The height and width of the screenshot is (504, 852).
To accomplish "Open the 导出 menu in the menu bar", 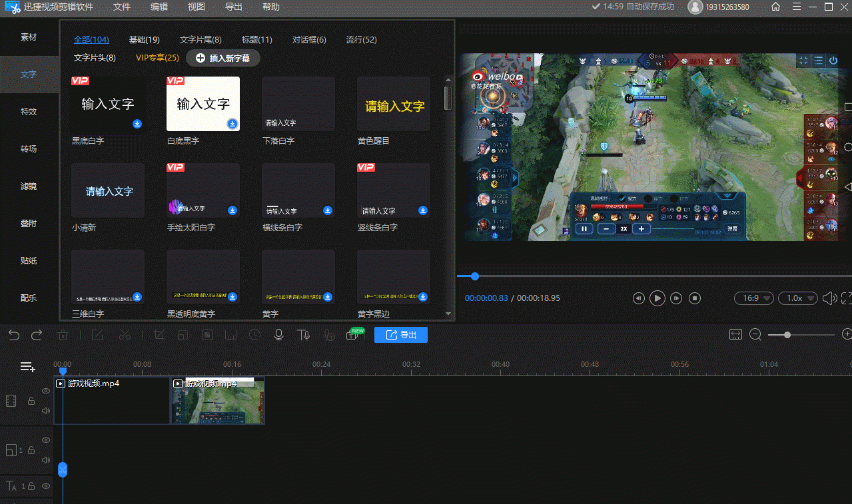I will point(234,7).
